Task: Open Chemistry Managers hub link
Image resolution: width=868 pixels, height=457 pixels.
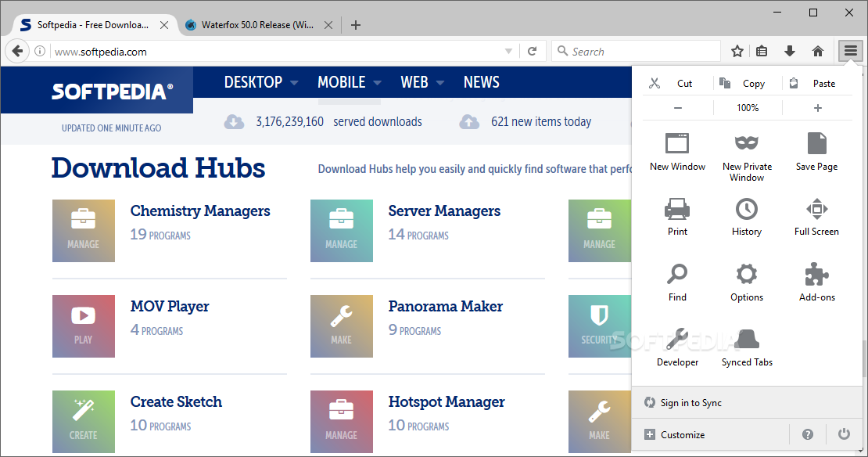Action: 200,211
